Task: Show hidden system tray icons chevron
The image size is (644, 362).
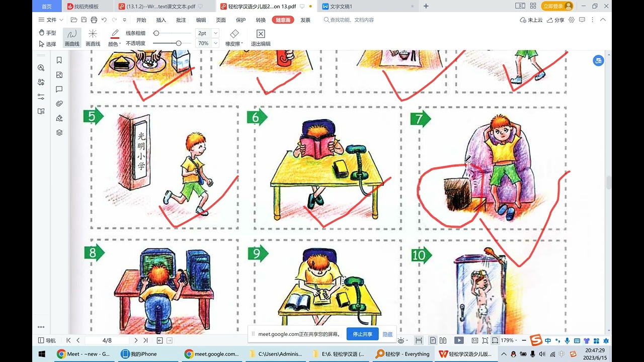Action: pos(504,354)
